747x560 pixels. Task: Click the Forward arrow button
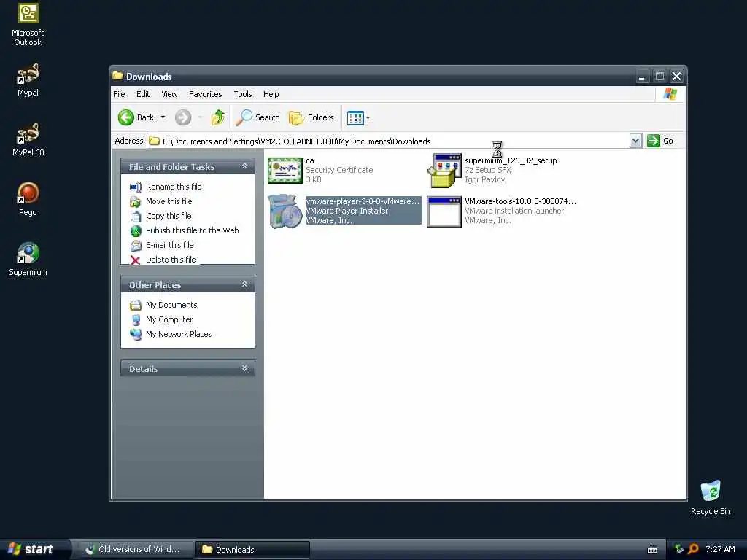point(183,117)
